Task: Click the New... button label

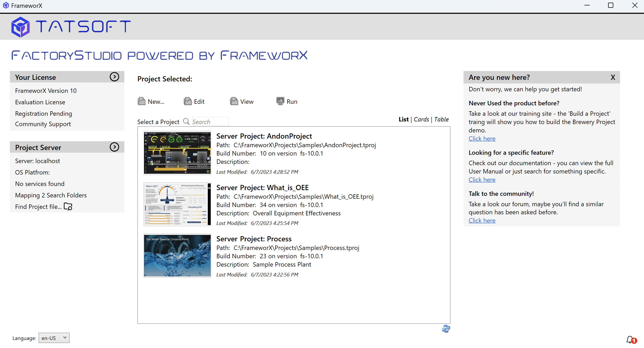Action: click(x=156, y=102)
